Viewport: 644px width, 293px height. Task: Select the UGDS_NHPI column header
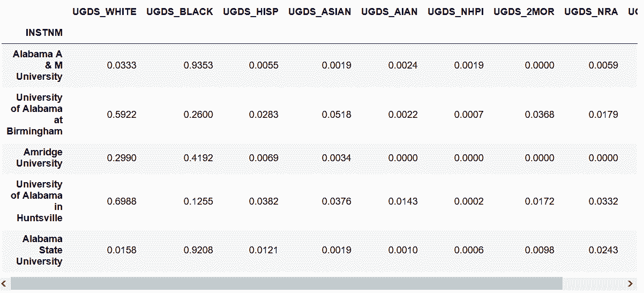(x=455, y=12)
